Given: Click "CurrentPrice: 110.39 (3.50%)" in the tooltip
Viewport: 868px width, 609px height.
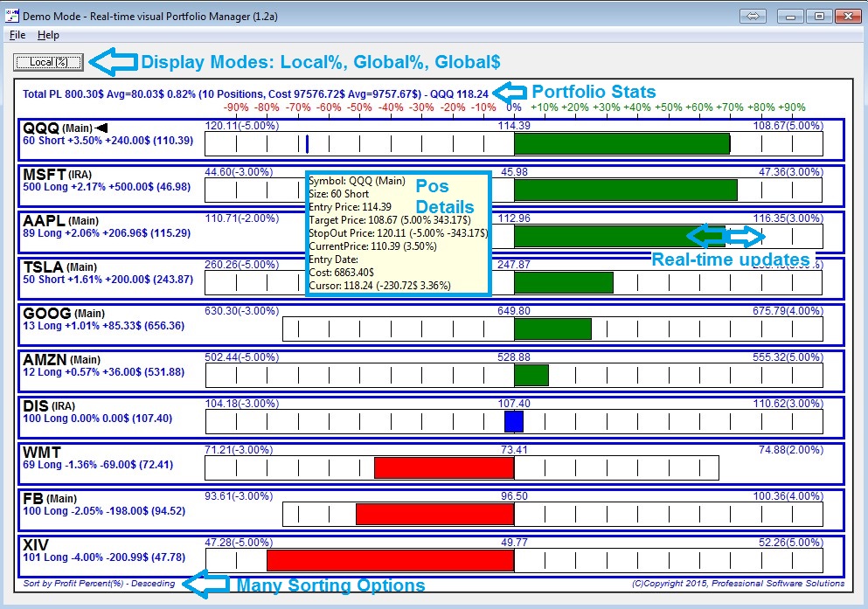Looking at the screenshot, I should [372, 246].
